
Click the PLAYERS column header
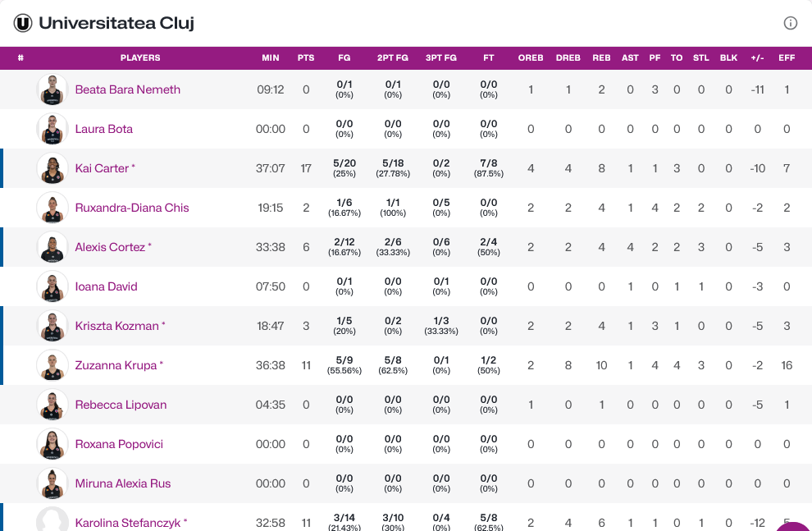[140, 58]
